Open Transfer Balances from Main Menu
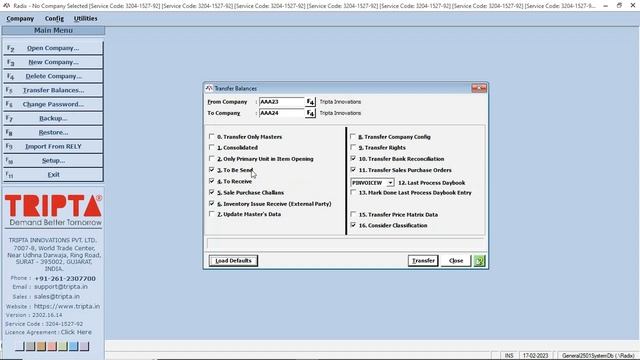The height and width of the screenshot is (360, 640). tap(53, 90)
